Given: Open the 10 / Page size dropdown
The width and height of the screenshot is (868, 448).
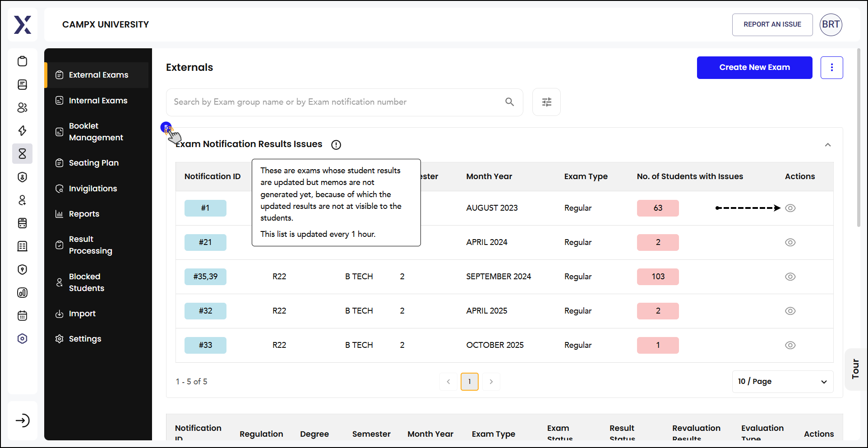Looking at the screenshot, I should click(x=782, y=382).
